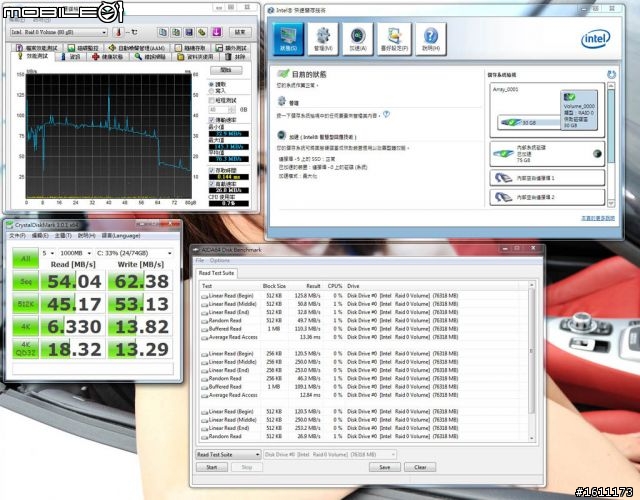This screenshot has width=640, height=500.
Task: Open HD Tune options via the green tools icon
Action: (x=202, y=32)
